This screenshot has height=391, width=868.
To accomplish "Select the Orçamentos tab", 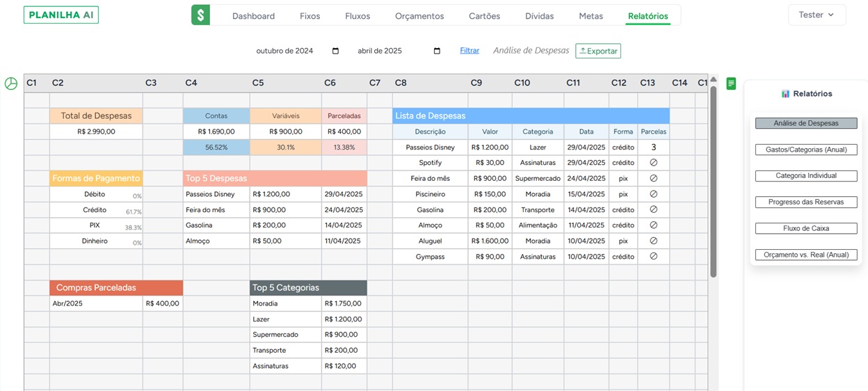I will (x=419, y=16).
